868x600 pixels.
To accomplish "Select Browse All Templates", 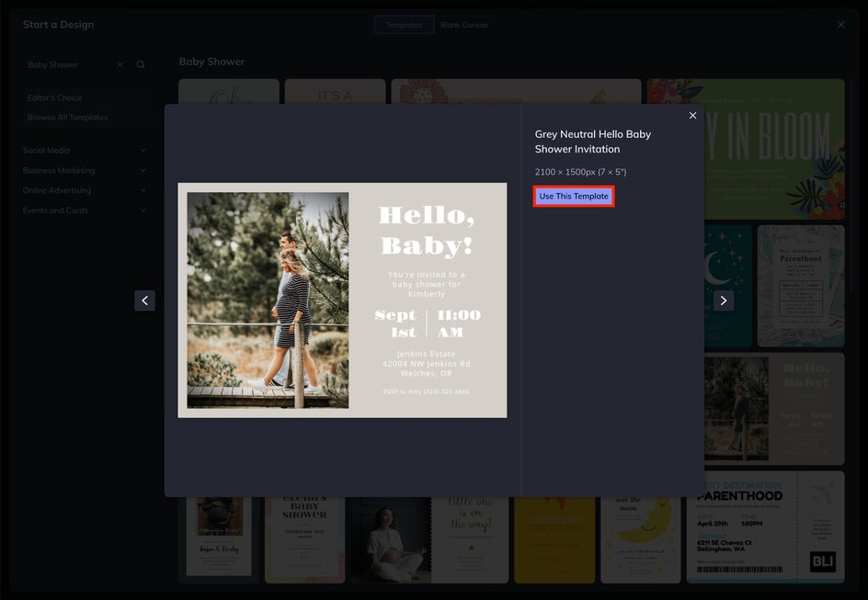I will (x=87, y=118).
